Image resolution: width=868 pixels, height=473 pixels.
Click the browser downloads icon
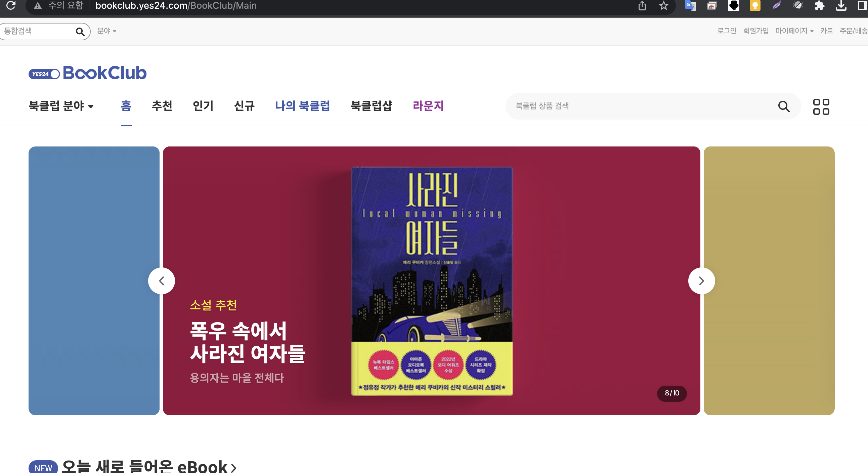[x=841, y=5]
